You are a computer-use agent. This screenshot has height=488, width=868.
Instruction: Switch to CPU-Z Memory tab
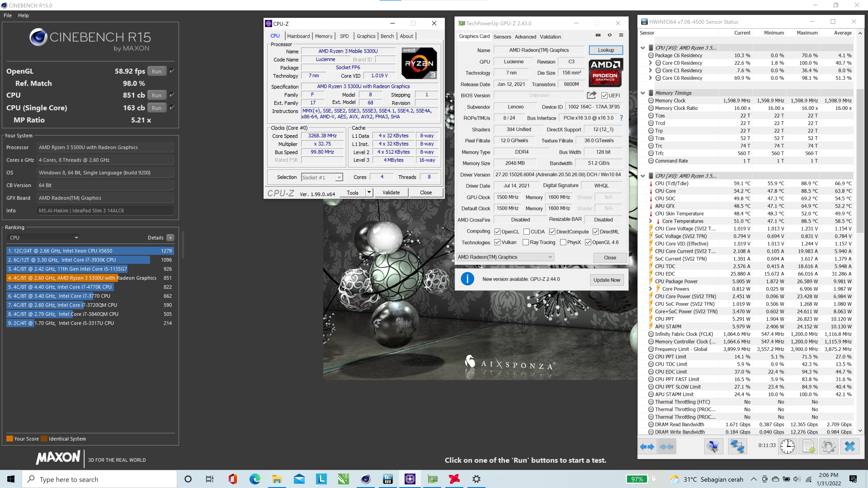coord(323,36)
